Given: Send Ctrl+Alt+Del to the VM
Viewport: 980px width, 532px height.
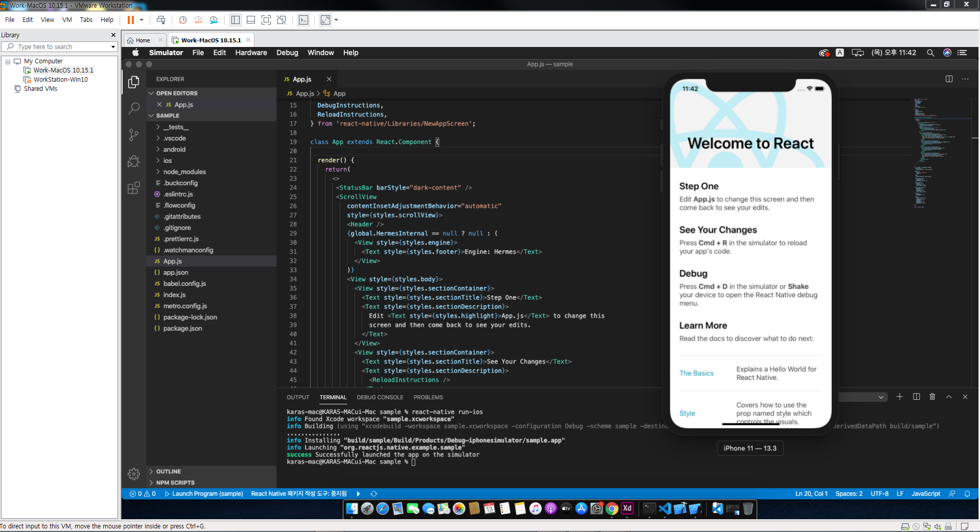Looking at the screenshot, I should [161, 20].
